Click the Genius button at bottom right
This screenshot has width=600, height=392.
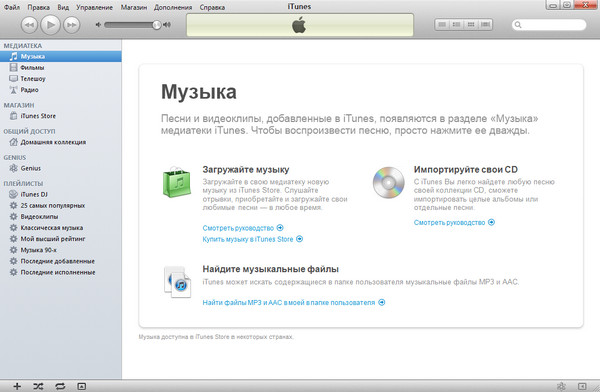pyautogui.click(x=561, y=386)
